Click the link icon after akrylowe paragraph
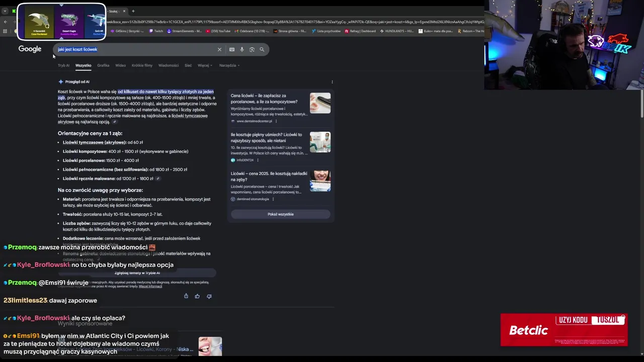The width and height of the screenshot is (644, 362). pos(114,122)
